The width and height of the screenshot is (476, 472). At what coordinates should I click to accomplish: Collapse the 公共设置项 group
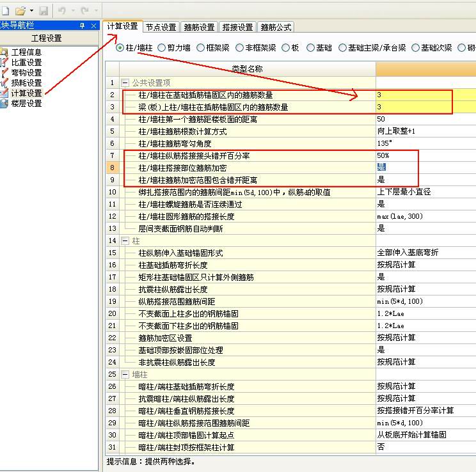tap(125, 83)
